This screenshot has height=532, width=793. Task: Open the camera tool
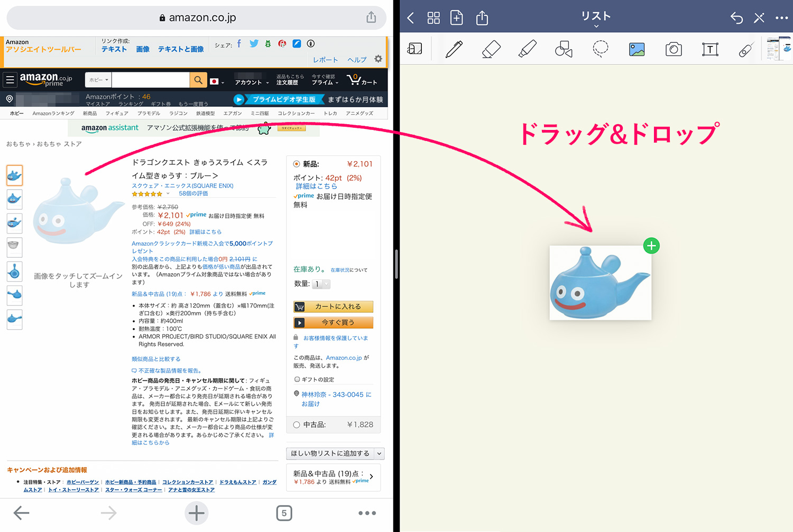(674, 50)
